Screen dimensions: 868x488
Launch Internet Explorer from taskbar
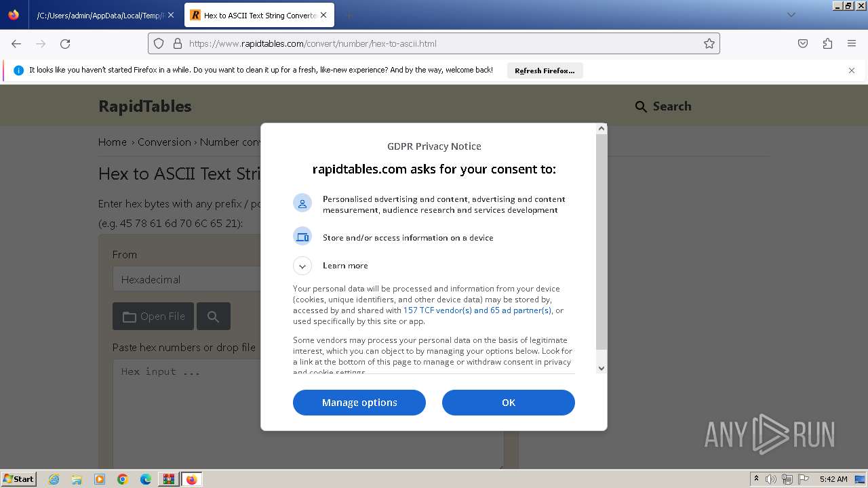click(x=54, y=479)
